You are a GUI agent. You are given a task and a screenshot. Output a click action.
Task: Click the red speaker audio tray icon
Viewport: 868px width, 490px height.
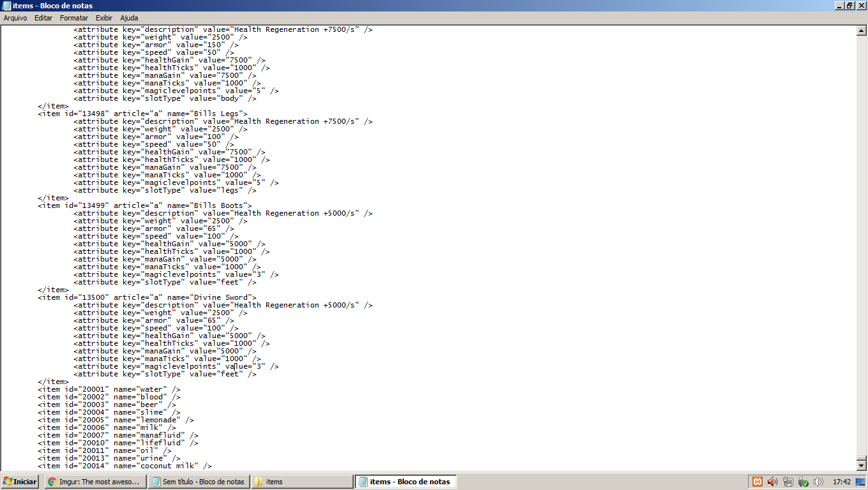pos(772,482)
